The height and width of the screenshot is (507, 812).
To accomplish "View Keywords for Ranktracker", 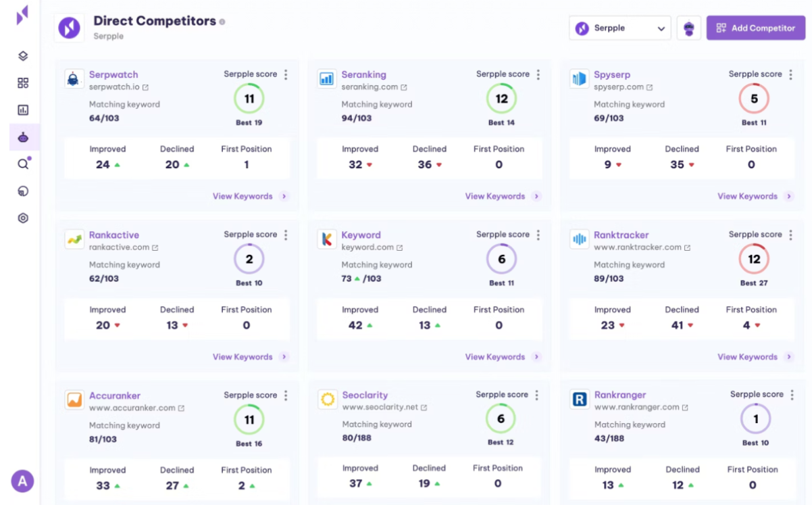I will tap(757, 357).
